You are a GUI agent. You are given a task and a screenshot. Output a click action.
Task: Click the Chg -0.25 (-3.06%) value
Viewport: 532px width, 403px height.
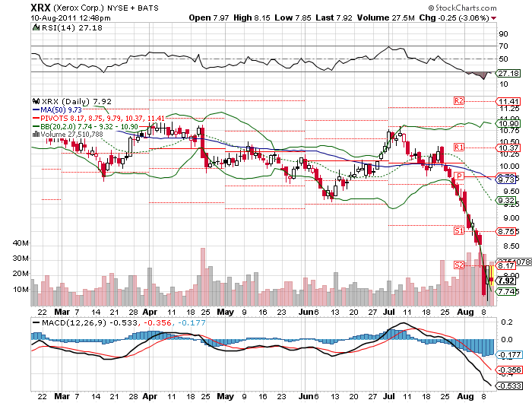[x=454, y=17]
